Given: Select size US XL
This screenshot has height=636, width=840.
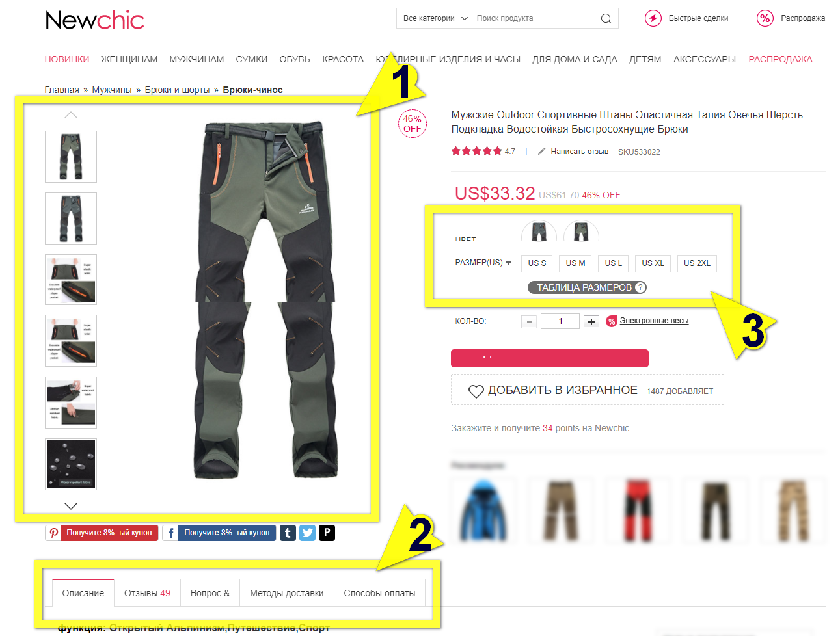Looking at the screenshot, I should coord(653,263).
